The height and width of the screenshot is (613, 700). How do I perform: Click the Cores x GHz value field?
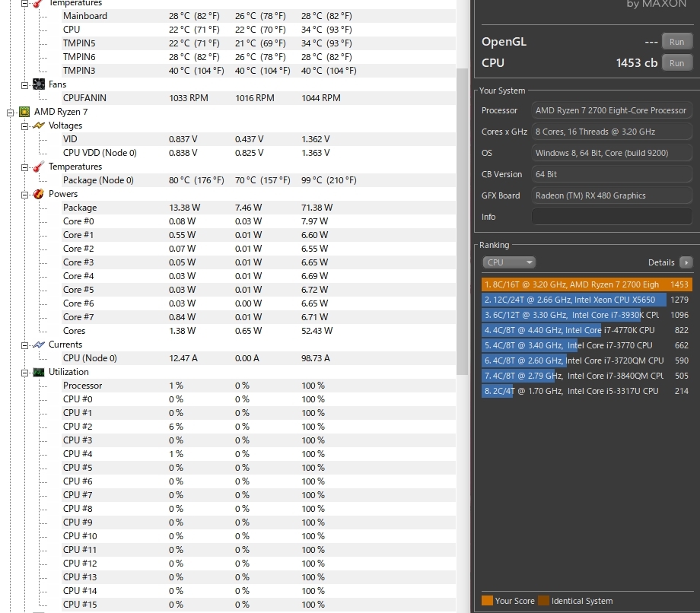tap(612, 132)
